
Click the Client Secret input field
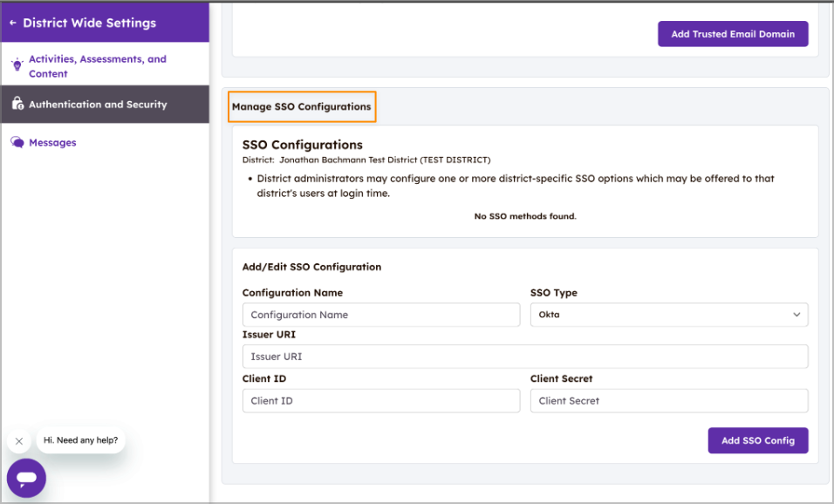pyautogui.click(x=668, y=401)
